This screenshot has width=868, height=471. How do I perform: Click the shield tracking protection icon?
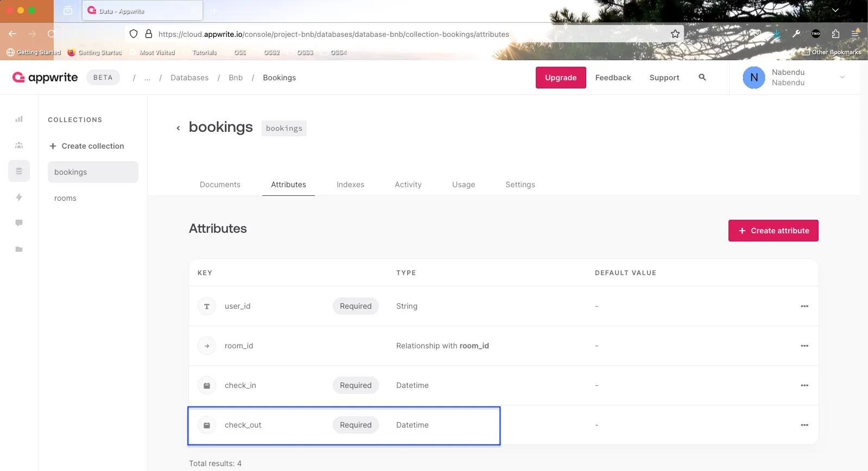point(134,34)
